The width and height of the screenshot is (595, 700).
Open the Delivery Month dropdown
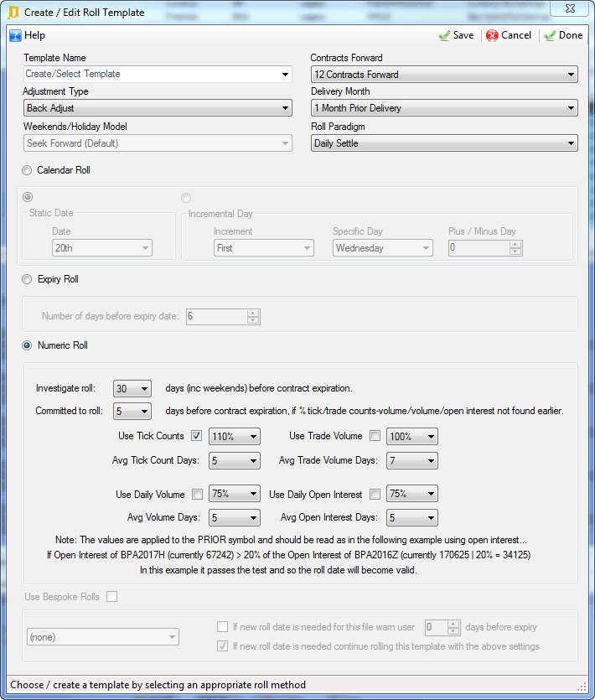click(444, 108)
